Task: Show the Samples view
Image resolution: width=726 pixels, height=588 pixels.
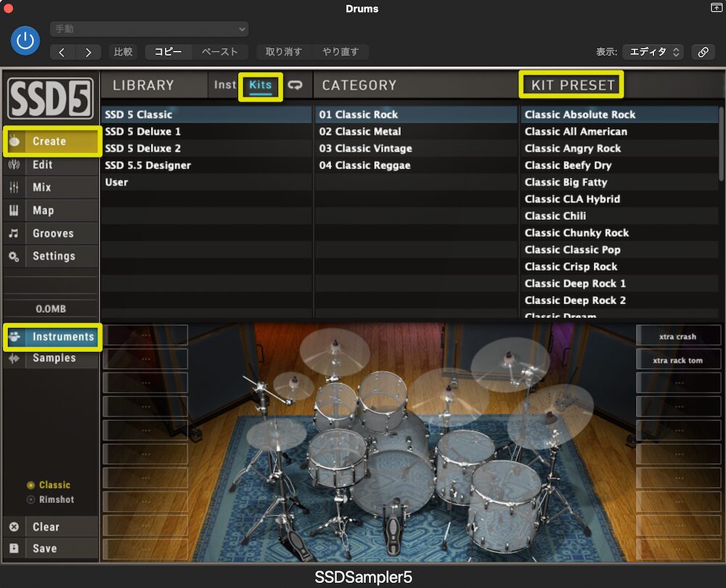Action: click(x=54, y=358)
